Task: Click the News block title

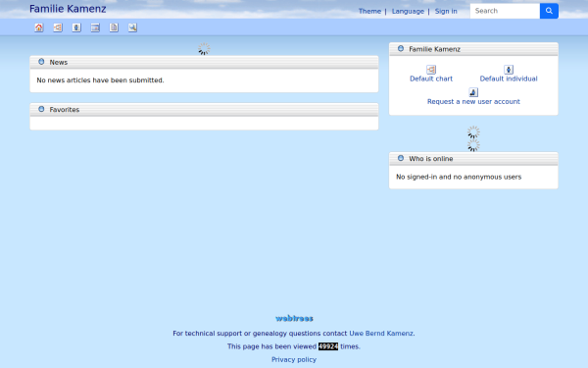Action: pyautogui.click(x=59, y=63)
